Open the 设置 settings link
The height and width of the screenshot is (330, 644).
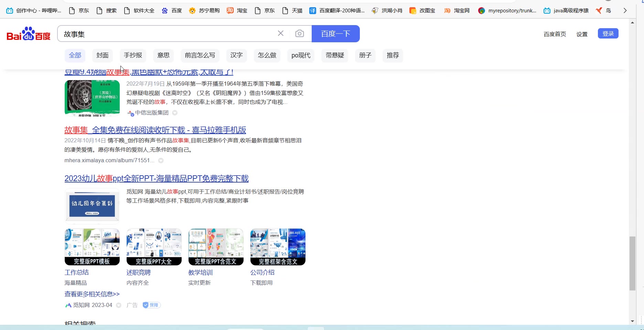[x=582, y=34]
